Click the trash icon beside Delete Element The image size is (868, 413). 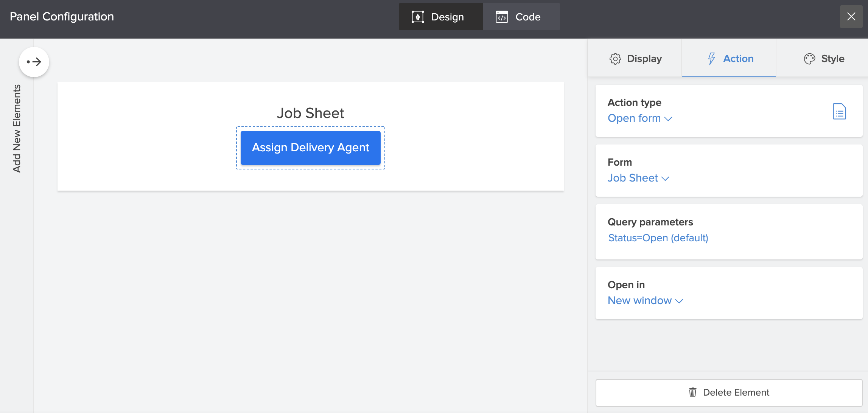click(692, 392)
